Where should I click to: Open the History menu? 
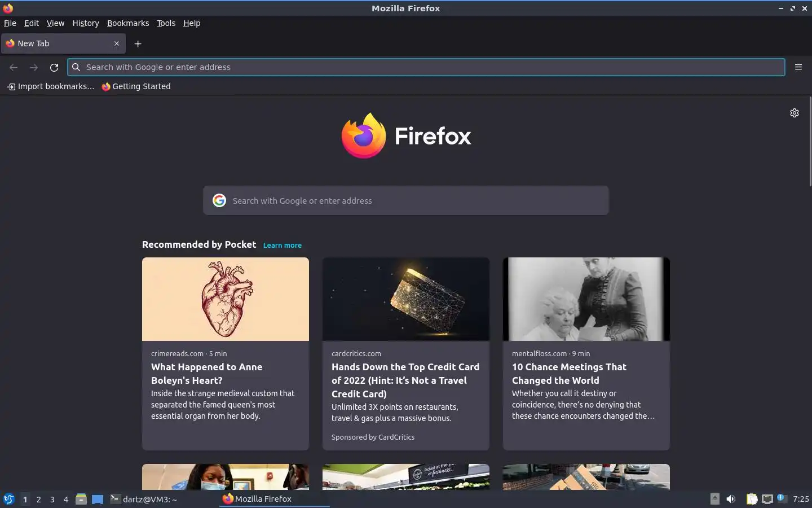(x=86, y=23)
